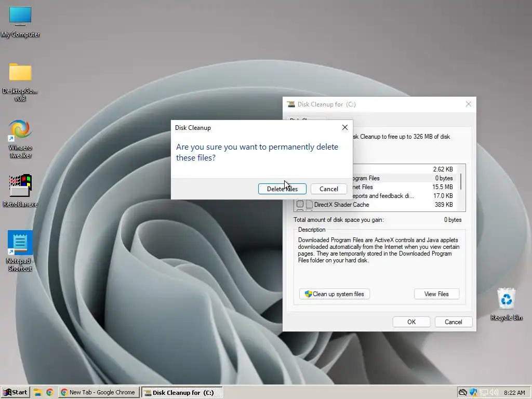This screenshot has height=399, width=532.
Task: Click the 17.0 KB size value
Action: (x=443, y=196)
